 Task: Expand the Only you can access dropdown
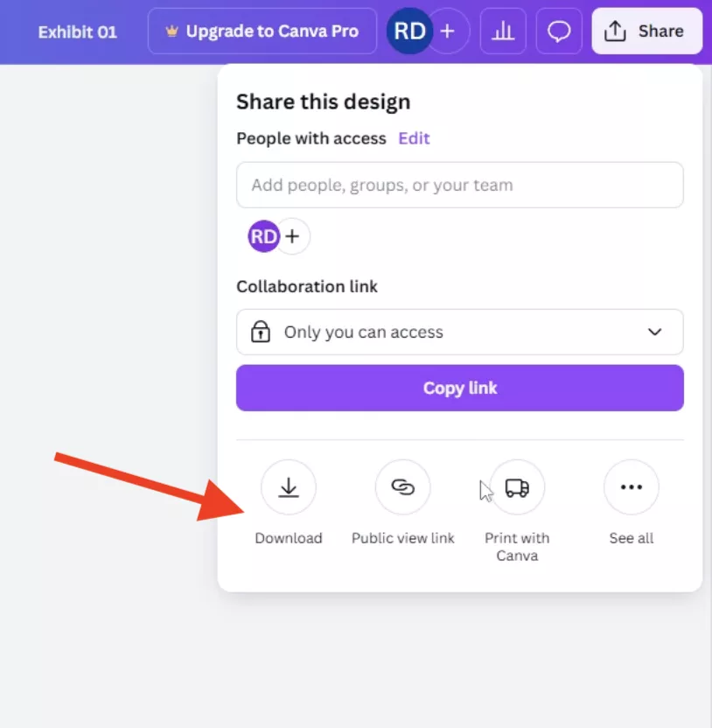coord(459,332)
